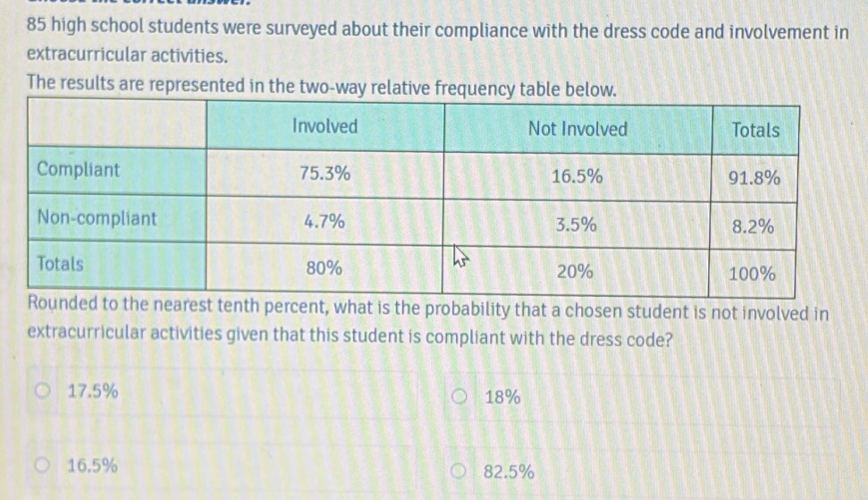
Task: Click the Involved column header
Action: (324, 126)
